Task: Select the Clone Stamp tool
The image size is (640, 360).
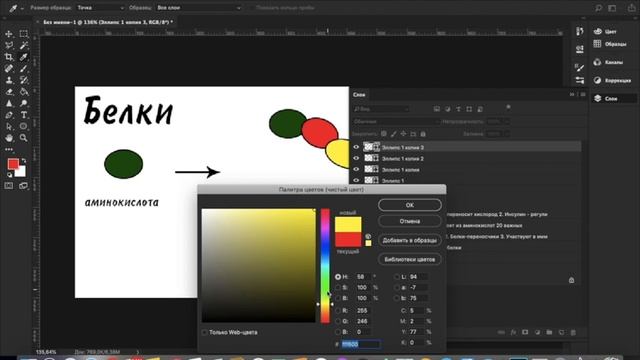Action: coord(9,80)
